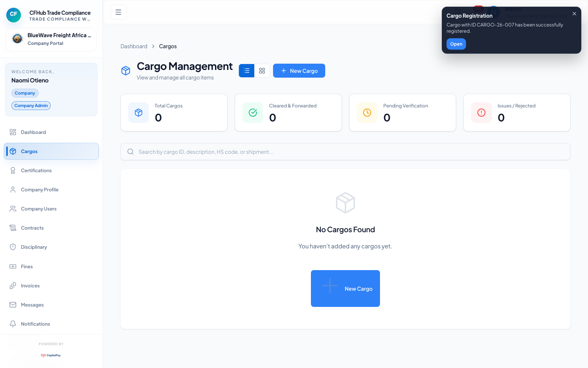Screen dimensions: 588x368
Task: Click the hamburger menu icon to collapse sidebar
Action: click(x=118, y=12)
